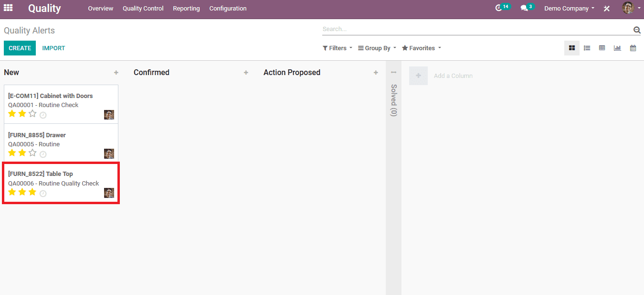
Task: Set second priority star on Cabinet with Doors
Action: (22, 114)
